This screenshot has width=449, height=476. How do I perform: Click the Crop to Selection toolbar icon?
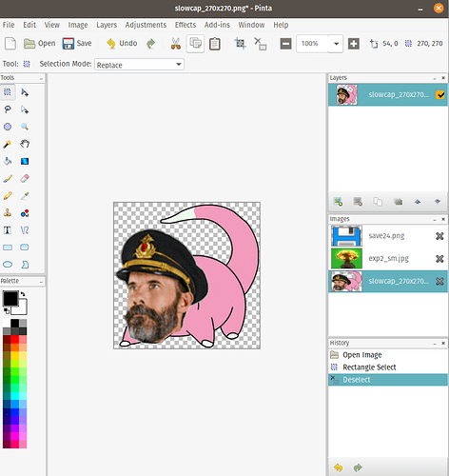click(240, 44)
